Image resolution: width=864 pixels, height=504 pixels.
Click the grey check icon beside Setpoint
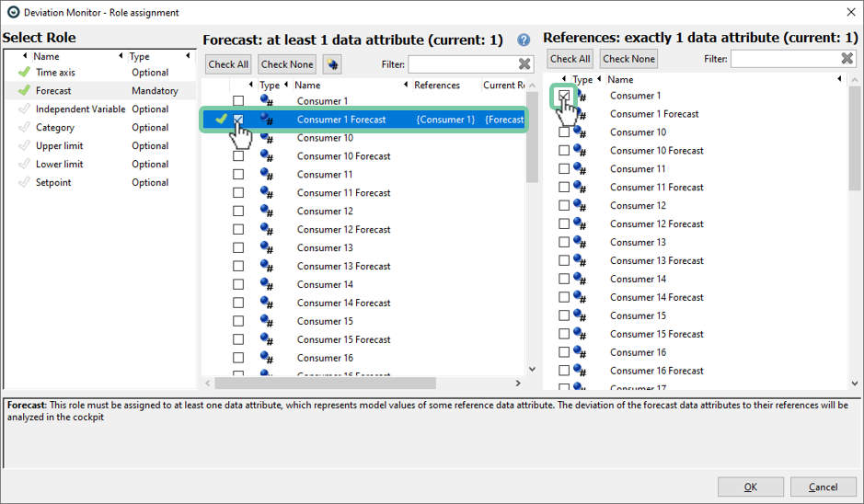(24, 182)
